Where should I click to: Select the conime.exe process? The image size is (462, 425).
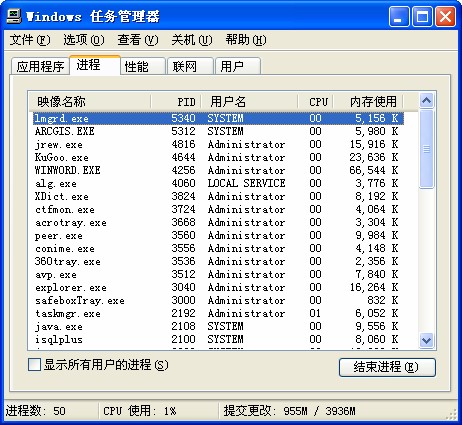218,248
